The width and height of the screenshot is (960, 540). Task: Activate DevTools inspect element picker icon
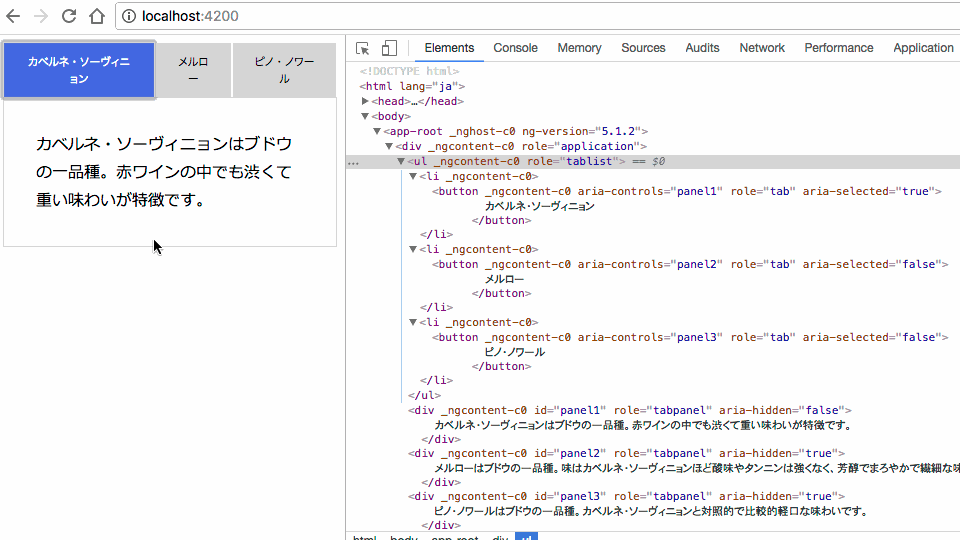pos(362,48)
